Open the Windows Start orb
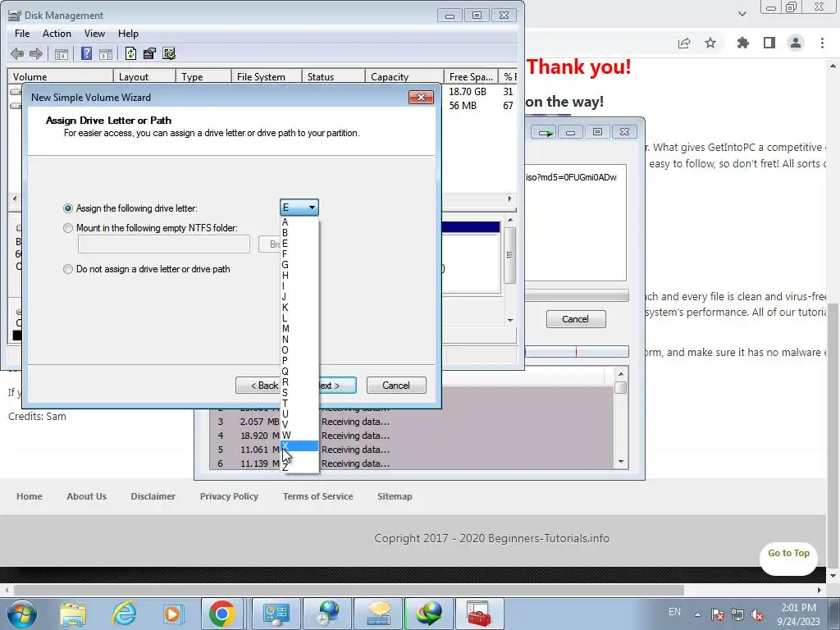This screenshot has width=840, height=630. (22, 614)
